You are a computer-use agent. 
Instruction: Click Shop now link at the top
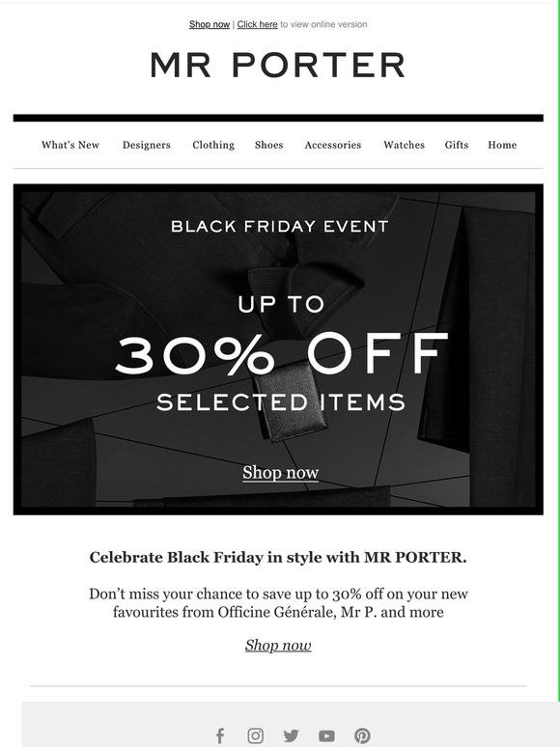210,24
